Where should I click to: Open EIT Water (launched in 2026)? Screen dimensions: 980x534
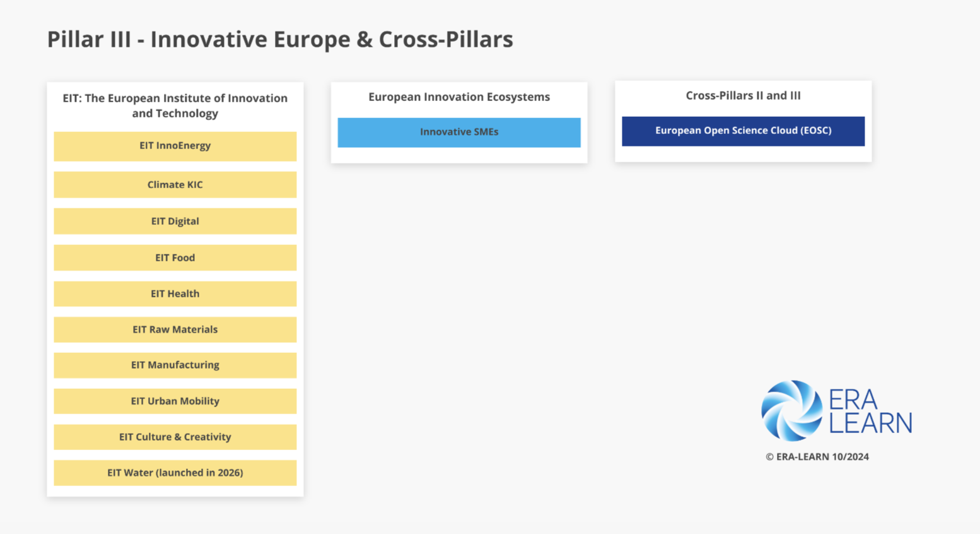click(175, 473)
